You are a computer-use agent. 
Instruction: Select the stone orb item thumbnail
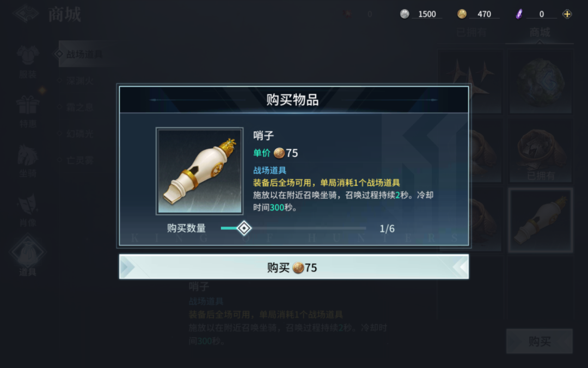coord(541,81)
